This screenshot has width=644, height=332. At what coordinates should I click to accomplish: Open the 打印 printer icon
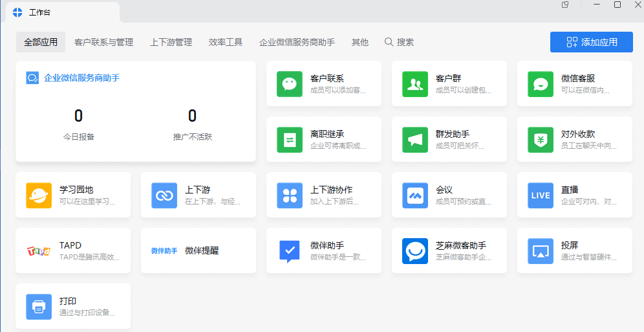pyautogui.click(x=39, y=307)
